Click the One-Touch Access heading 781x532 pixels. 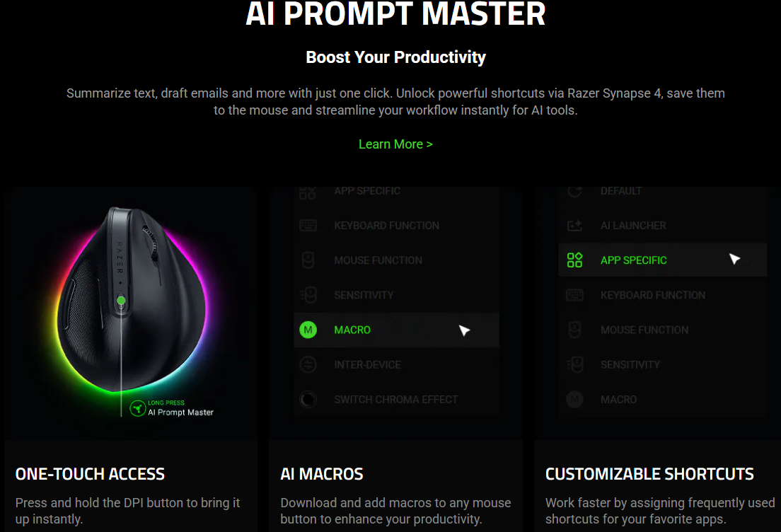(90, 474)
